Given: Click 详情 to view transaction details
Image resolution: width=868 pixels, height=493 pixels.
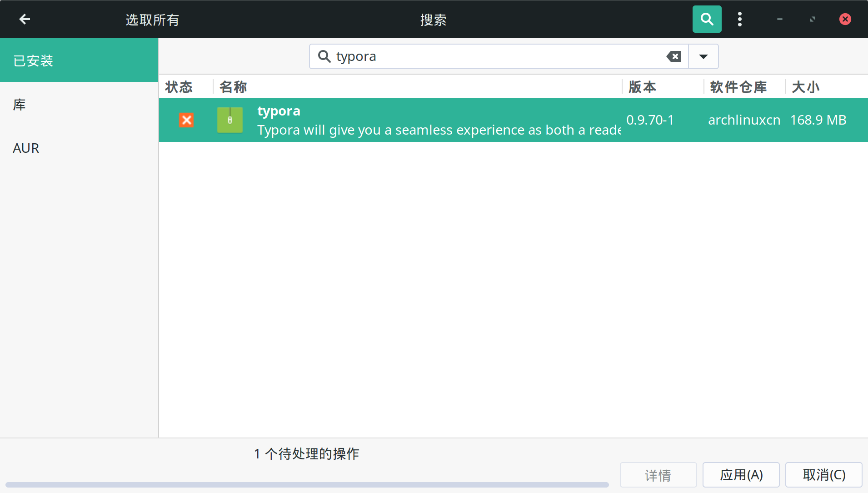Looking at the screenshot, I should coord(658,474).
